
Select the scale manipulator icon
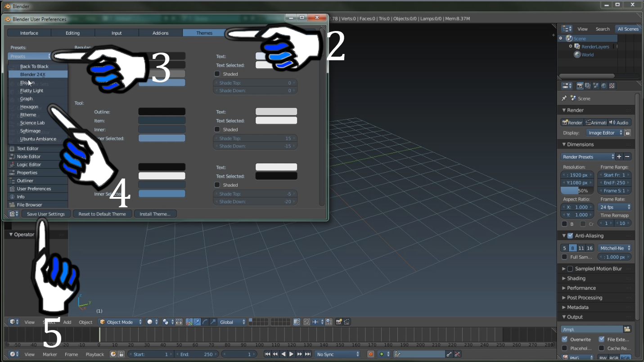(x=213, y=322)
